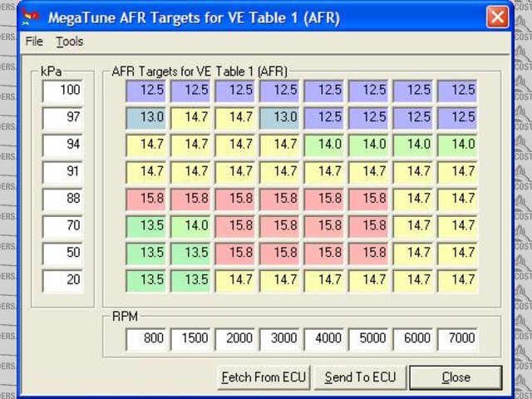The height and width of the screenshot is (399, 532).
Task: Click the RPM field showing 6000
Action: coord(413,339)
